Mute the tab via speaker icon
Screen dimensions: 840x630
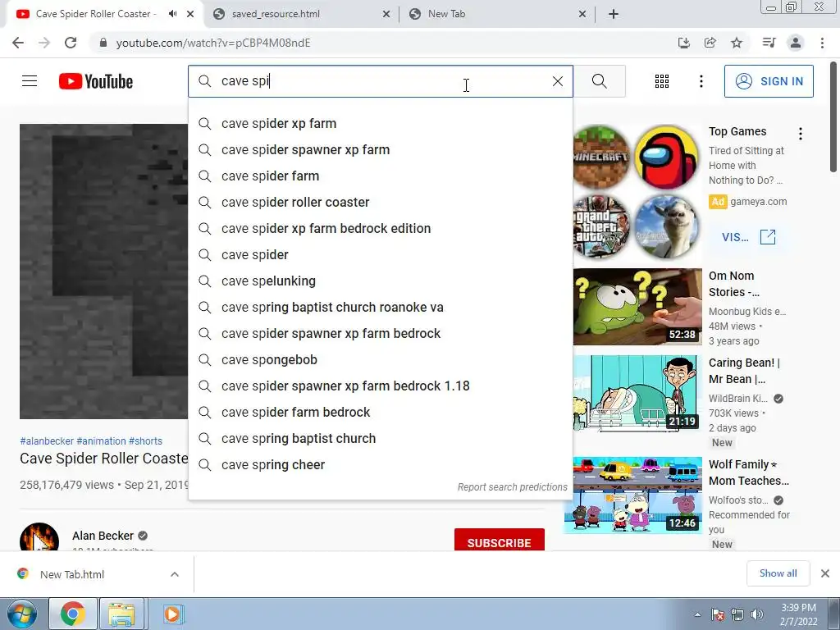tap(172, 14)
